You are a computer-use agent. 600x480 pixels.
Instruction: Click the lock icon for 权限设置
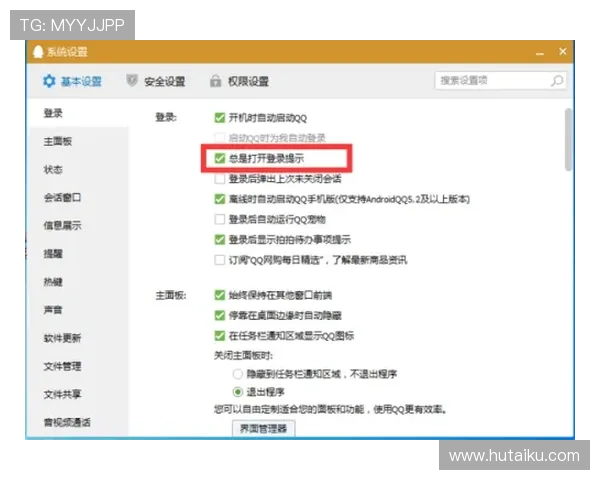[x=215, y=81]
